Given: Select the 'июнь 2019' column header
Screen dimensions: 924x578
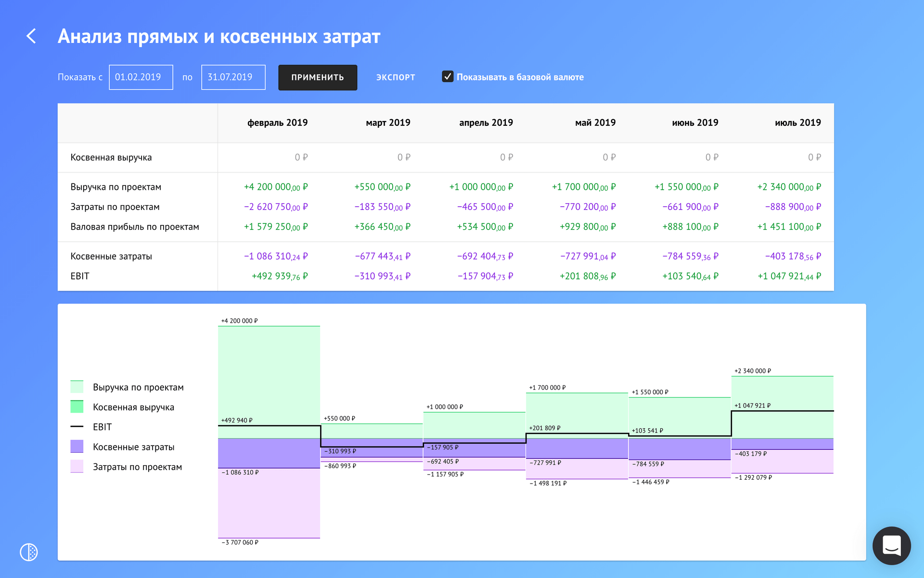Looking at the screenshot, I should click(x=695, y=123).
